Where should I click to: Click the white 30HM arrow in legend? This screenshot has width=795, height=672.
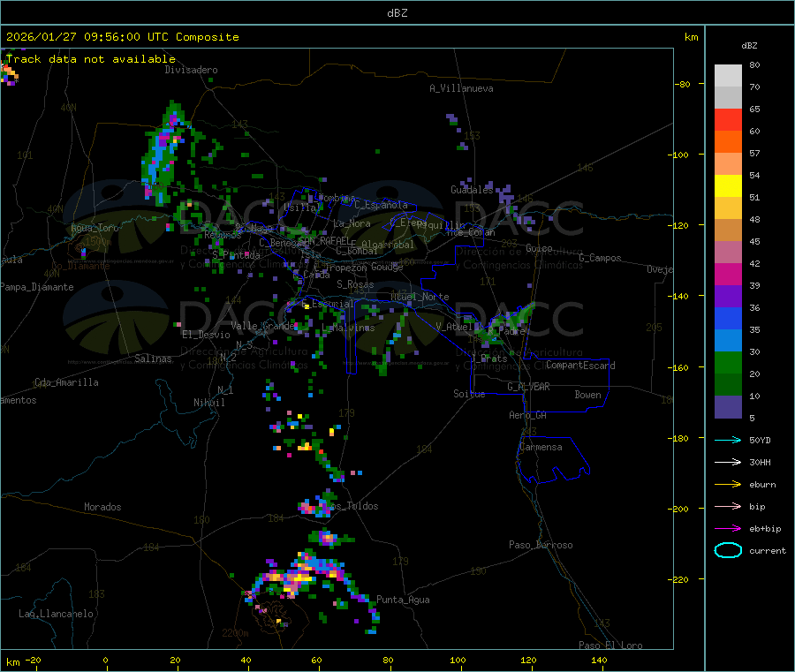(x=728, y=462)
